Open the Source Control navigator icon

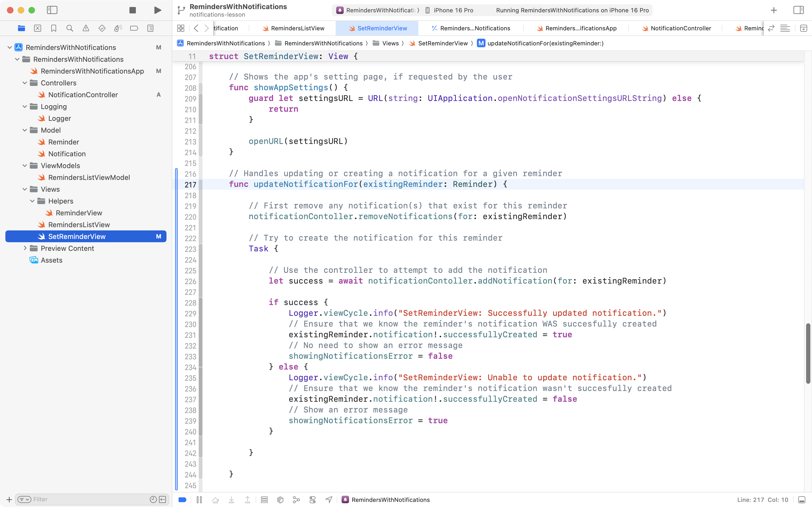(38, 28)
